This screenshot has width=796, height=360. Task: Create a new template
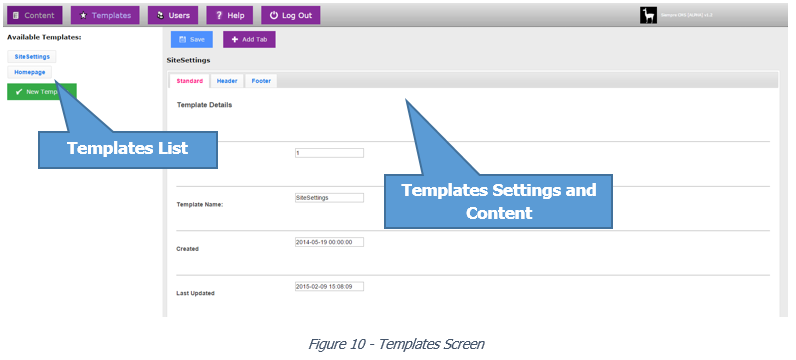42,92
